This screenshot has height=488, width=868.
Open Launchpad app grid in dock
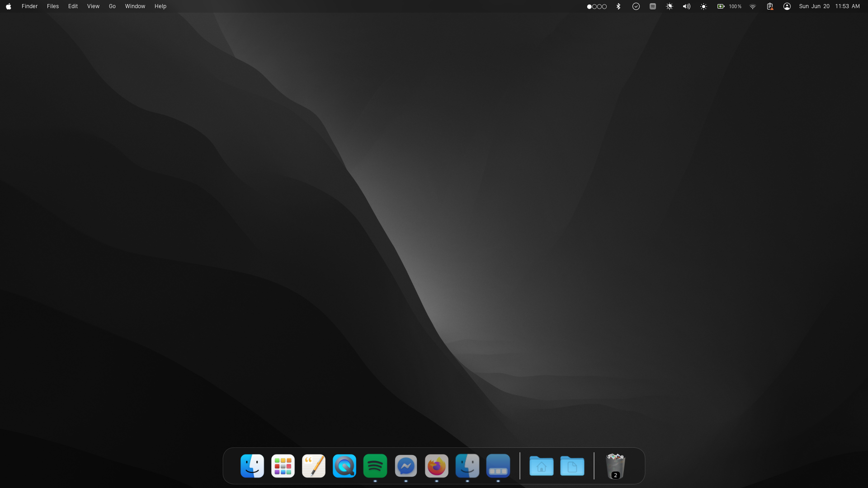coord(283,466)
